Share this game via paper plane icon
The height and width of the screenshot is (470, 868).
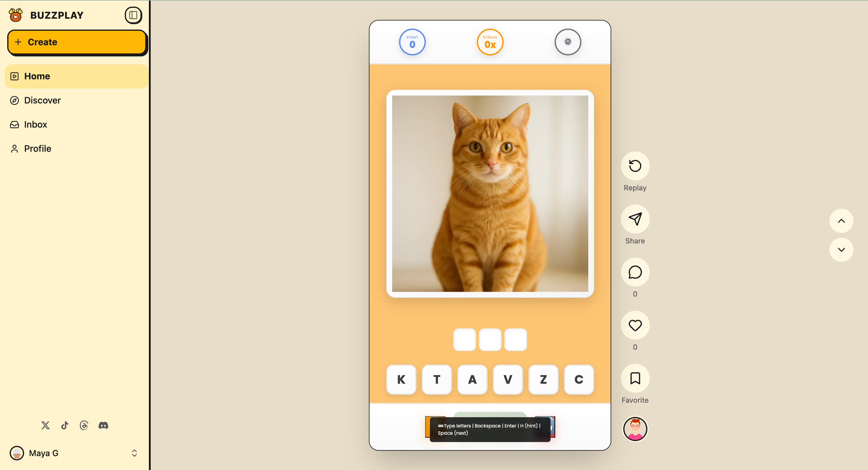[635, 219]
